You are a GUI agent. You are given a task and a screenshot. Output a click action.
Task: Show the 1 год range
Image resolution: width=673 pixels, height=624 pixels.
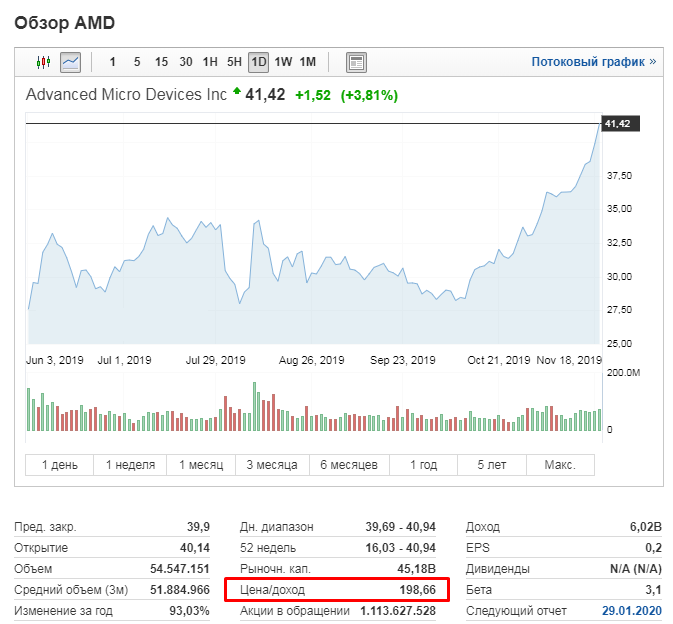423,465
